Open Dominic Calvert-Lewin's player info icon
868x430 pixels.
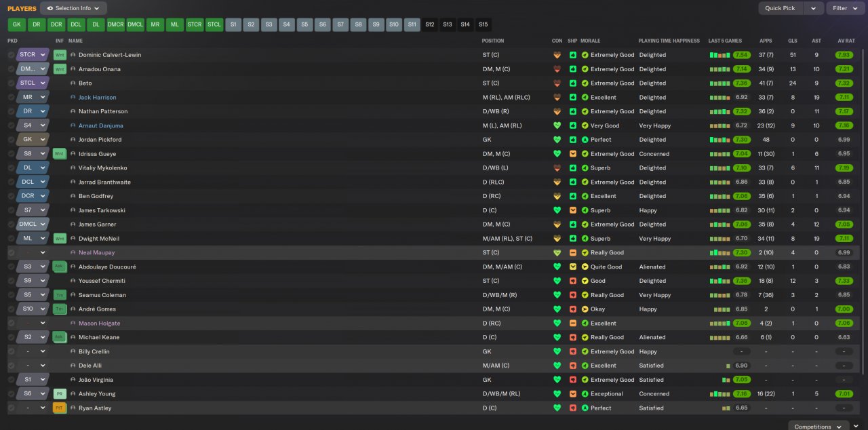[x=73, y=55]
